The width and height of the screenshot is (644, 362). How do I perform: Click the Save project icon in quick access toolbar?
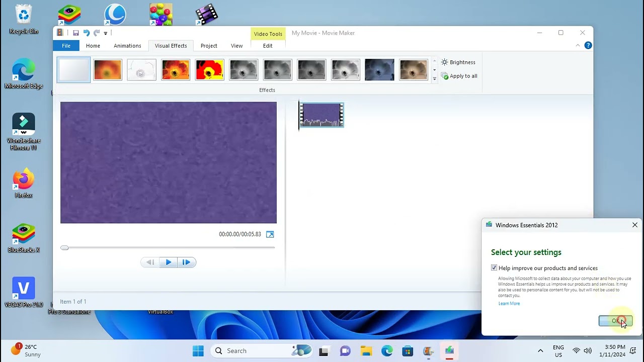pyautogui.click(x=75, y=33)
